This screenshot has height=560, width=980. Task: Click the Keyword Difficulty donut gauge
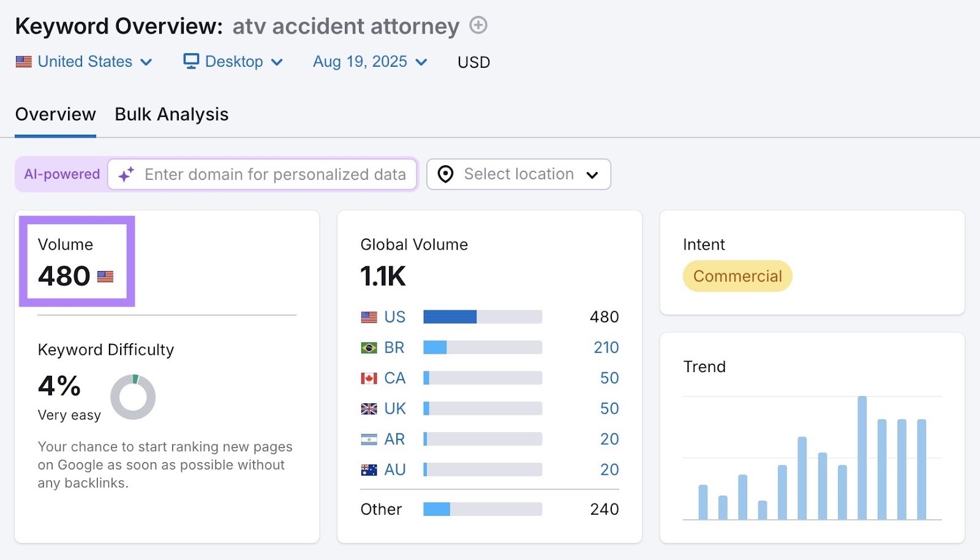tap(132, 396)
